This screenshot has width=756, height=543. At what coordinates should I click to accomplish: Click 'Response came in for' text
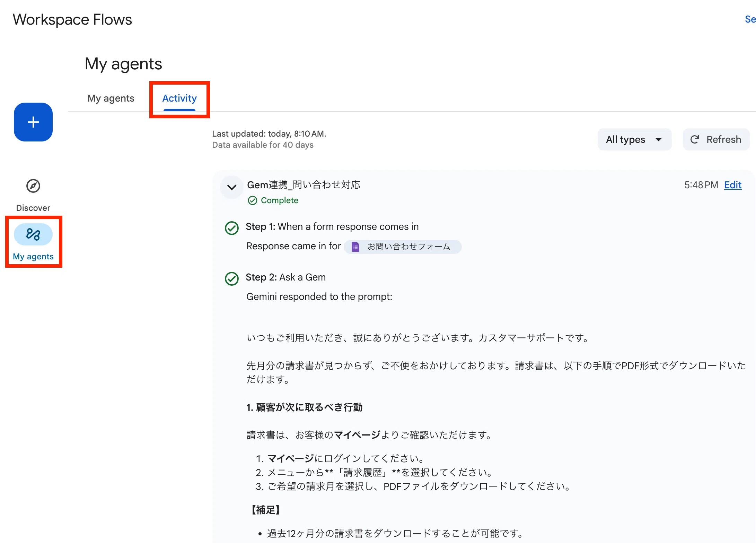coord(293,246)
